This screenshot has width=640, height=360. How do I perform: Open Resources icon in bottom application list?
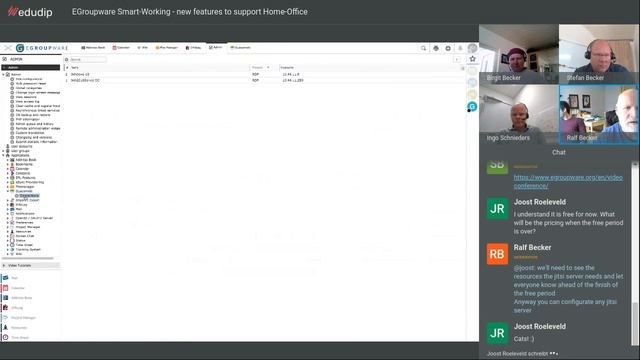tap(6, 327)
